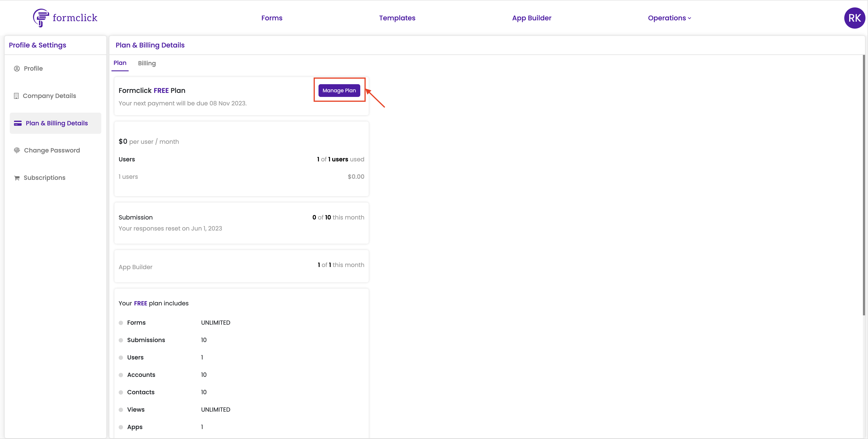Click 'Formclick FREE Plan' title
The width and height of the screenshot is (868, 439).
pos(152,90)
